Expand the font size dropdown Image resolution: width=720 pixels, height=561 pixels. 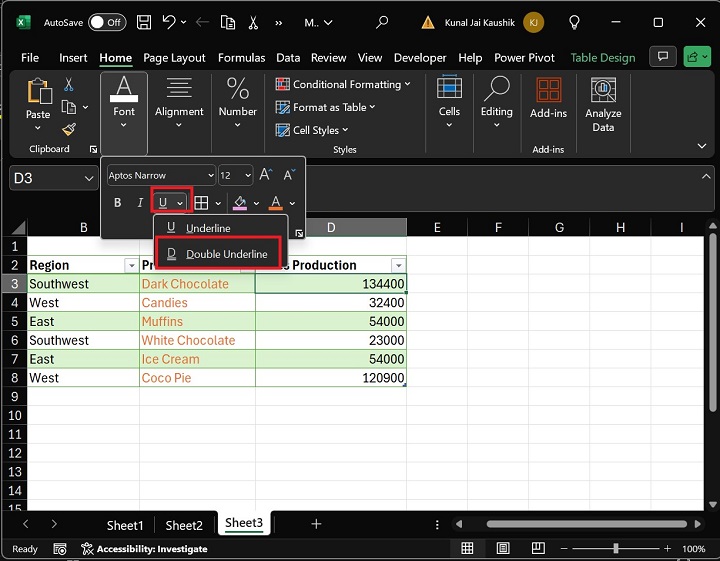(246, 175)
